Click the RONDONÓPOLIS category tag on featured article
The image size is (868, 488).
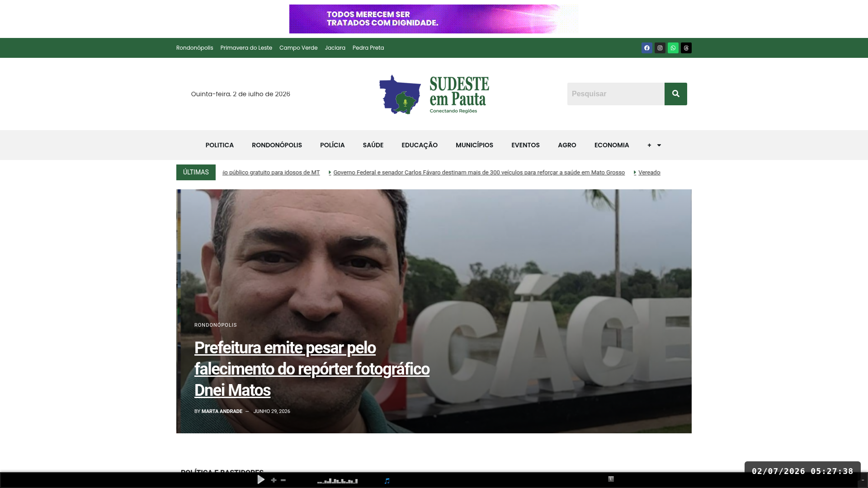click(x=216, y=325)
